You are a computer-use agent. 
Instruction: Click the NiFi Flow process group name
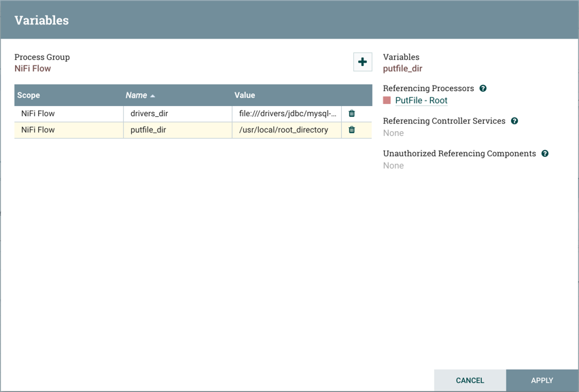click(33, 69)
